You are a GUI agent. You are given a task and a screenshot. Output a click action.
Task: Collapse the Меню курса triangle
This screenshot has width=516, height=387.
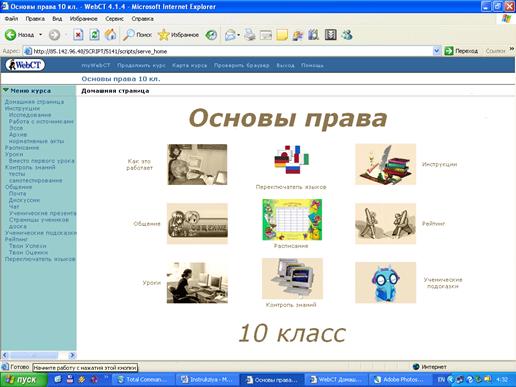6,90
